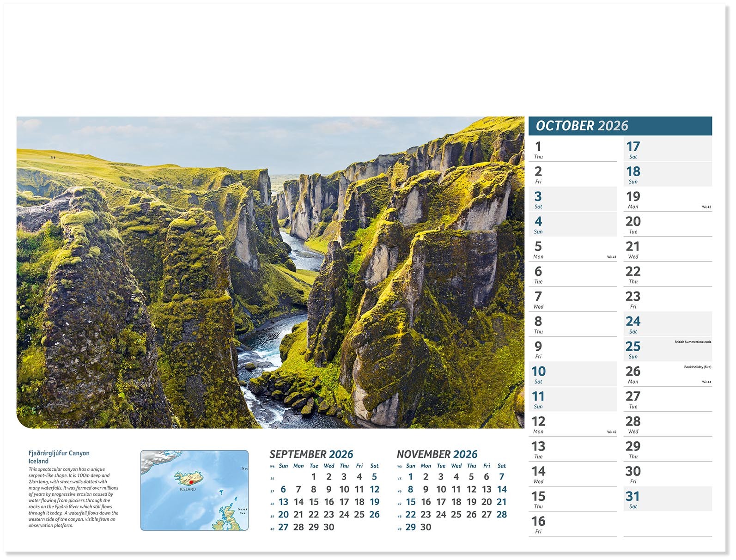The image size is (736, 560).
Task: Select Monday October 26 Bank Holiday entry
Action: click(x=667, y=375)
